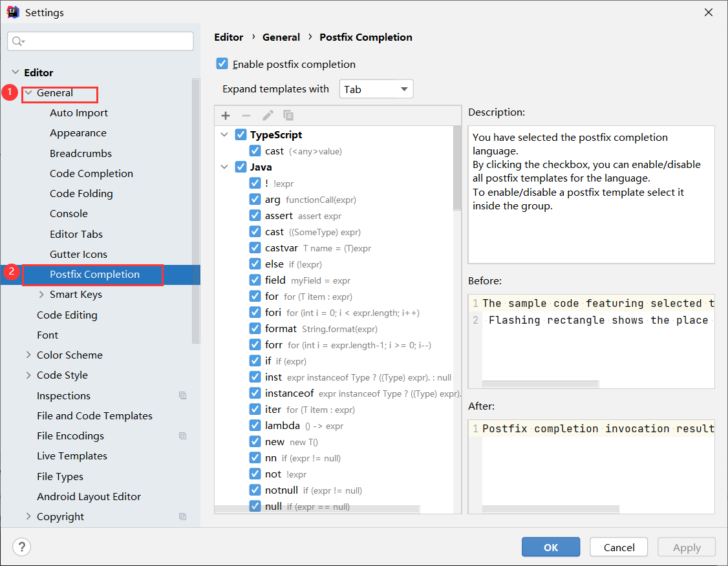Viewport: 728px width, 566px height.
Task: Click the remove template minus icon
Action: tap(246, 116)
